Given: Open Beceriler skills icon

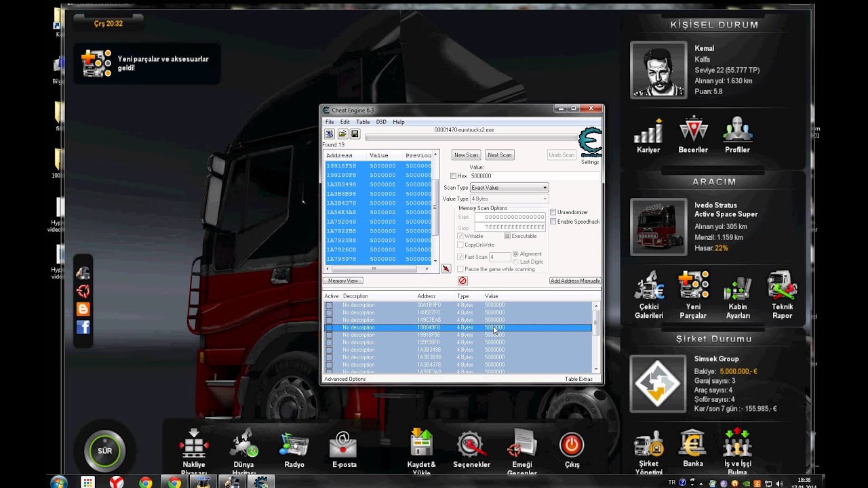Looking at the screenshot, I should (x=693, y=130).
